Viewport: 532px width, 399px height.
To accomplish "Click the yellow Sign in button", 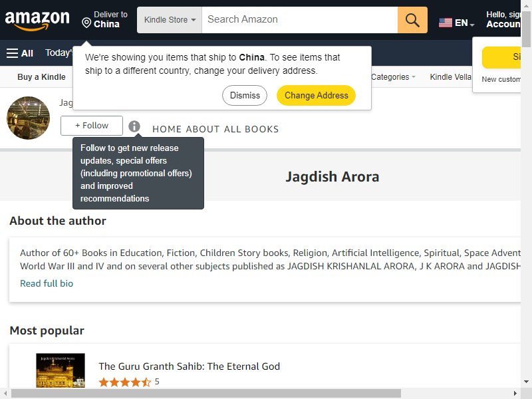I will coord(501,57).
